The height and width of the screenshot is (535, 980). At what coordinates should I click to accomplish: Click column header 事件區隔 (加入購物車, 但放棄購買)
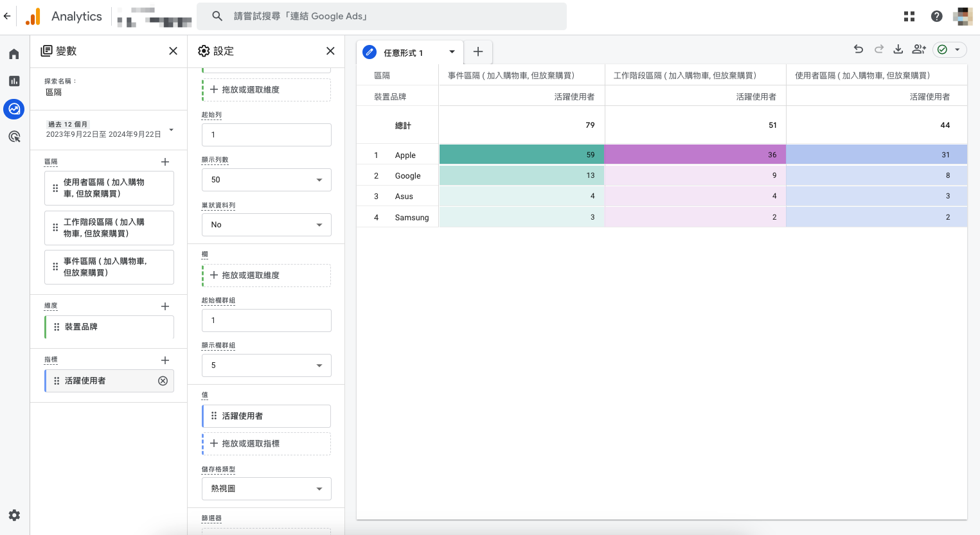511,76
